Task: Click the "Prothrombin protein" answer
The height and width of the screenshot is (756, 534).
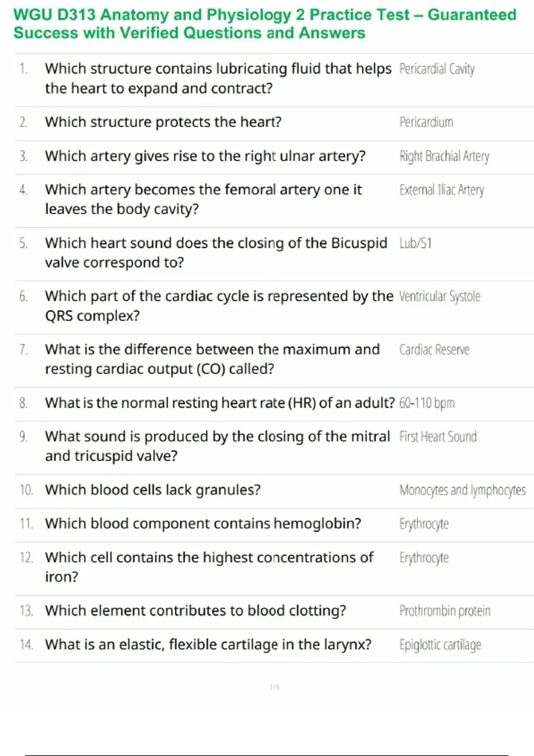Action: point(445,611)
